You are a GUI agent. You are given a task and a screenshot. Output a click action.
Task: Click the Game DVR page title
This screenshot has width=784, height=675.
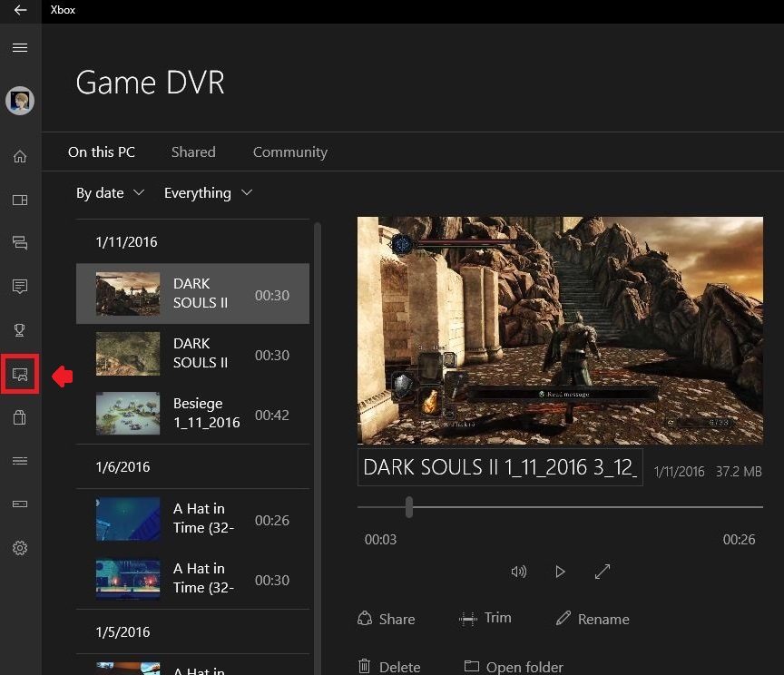[150, 83]
